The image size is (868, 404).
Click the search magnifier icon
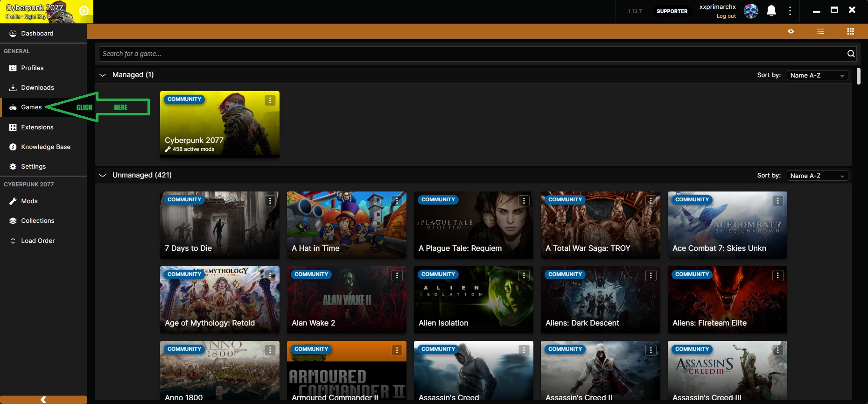[x=851, y=54]
